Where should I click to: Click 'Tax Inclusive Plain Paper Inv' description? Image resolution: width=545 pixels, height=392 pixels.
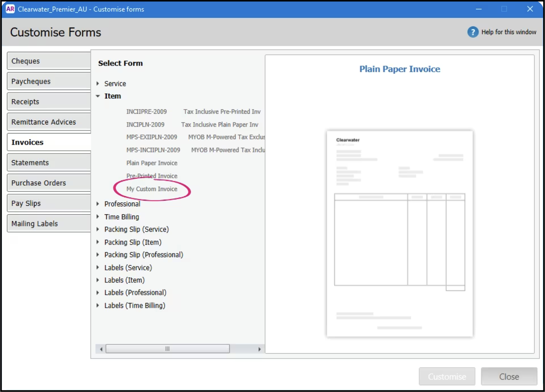(220, 124)
